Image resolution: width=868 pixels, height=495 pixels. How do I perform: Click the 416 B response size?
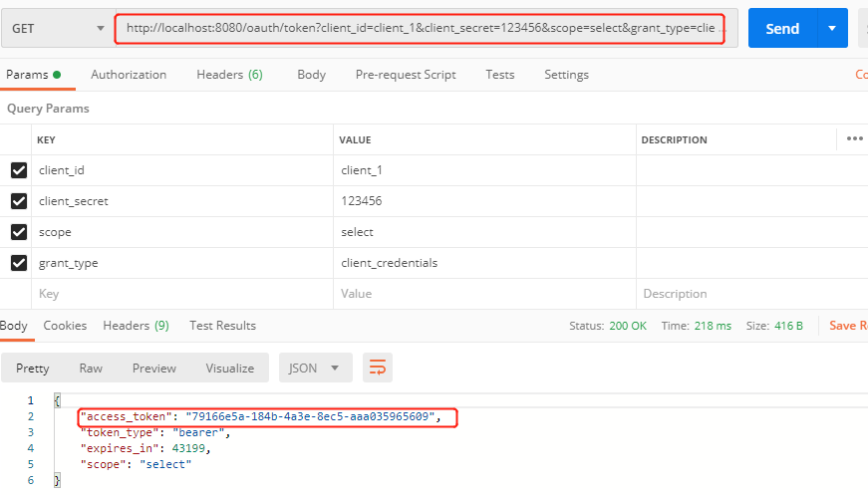coord(788,326)
